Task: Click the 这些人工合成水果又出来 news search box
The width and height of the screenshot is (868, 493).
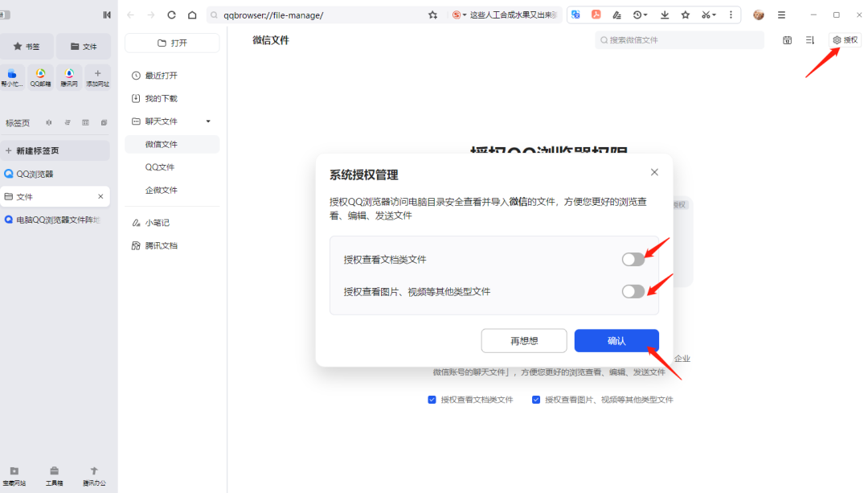Action: click(x=513, y=15)
